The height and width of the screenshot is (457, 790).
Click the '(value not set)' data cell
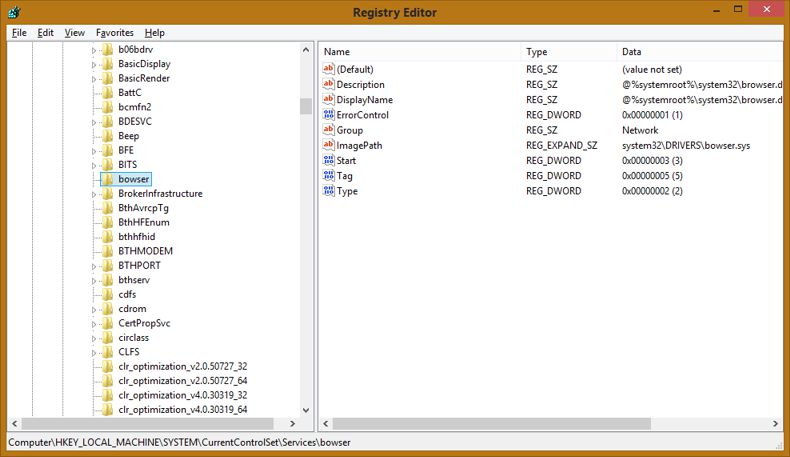pos(651,70)
